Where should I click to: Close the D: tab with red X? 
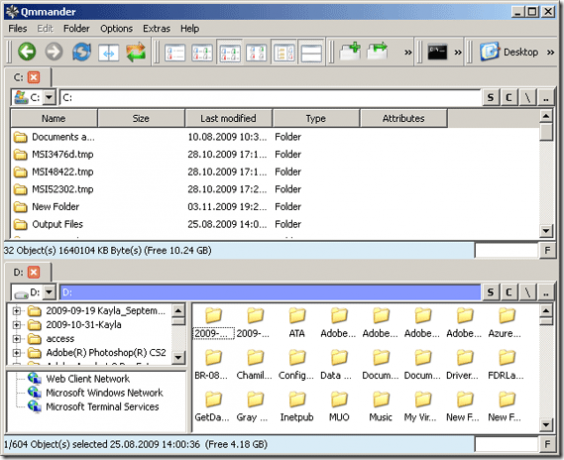click(34, 272)
